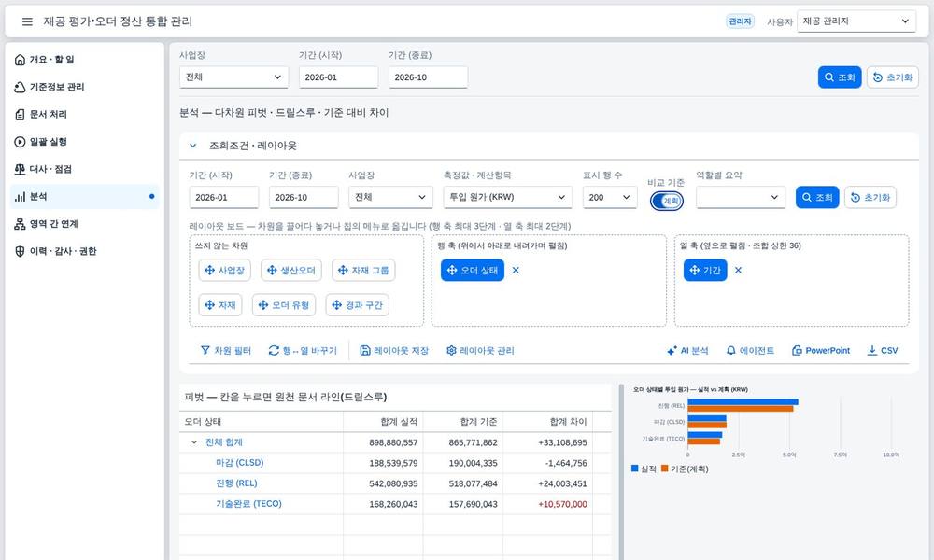
Task: Open 기준정보 관리 in sidebar
Action: tap(85, 87)
